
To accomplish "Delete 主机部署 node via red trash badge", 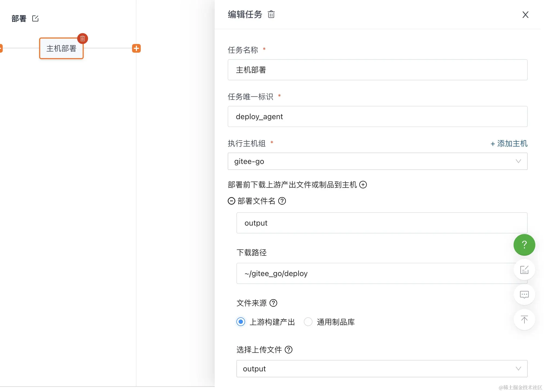I will (x=83, y=39).
